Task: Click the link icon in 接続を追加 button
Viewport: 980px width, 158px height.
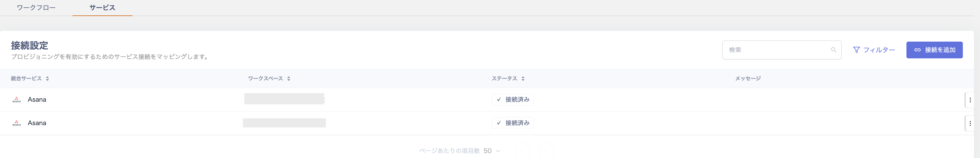Action: [x=917, y=50]
